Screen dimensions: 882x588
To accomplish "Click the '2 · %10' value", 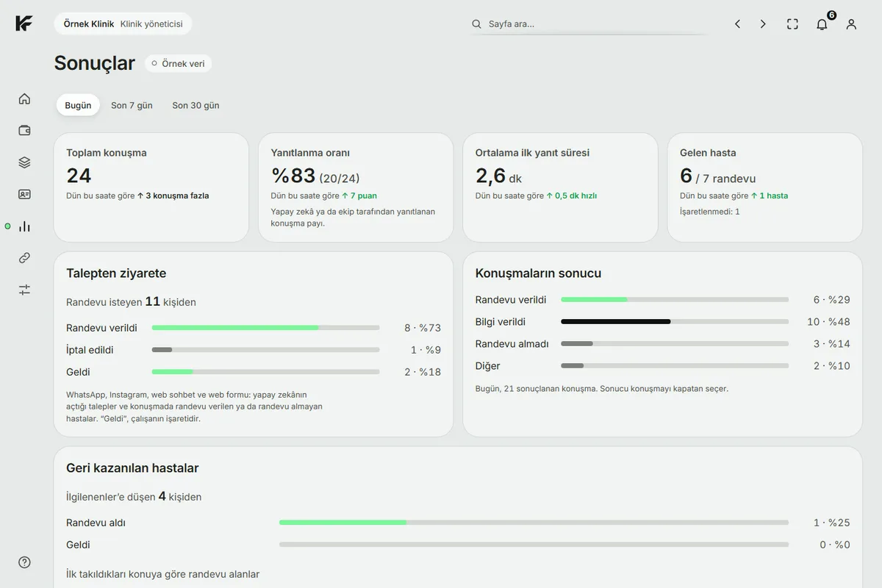I will coord(831,366).
